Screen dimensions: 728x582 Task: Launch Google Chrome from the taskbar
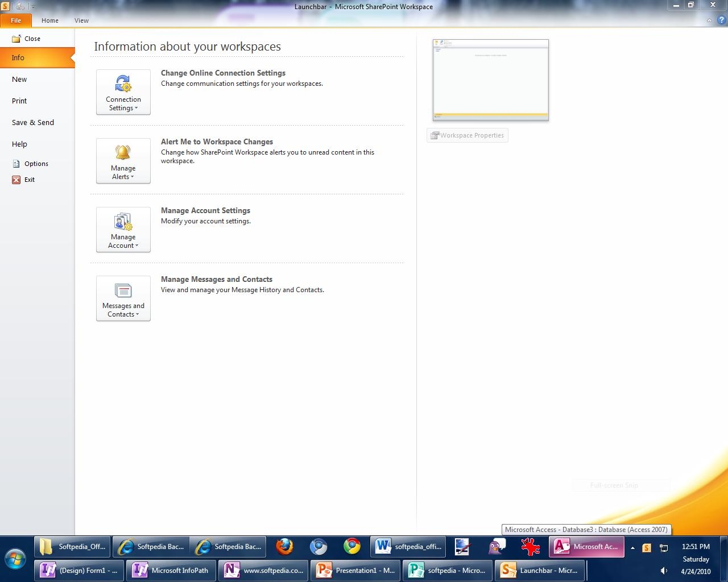(352, 547)
